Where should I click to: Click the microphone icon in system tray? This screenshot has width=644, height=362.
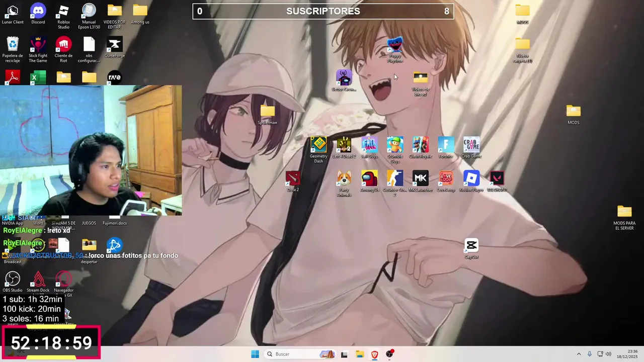click(x=590, y=354)
